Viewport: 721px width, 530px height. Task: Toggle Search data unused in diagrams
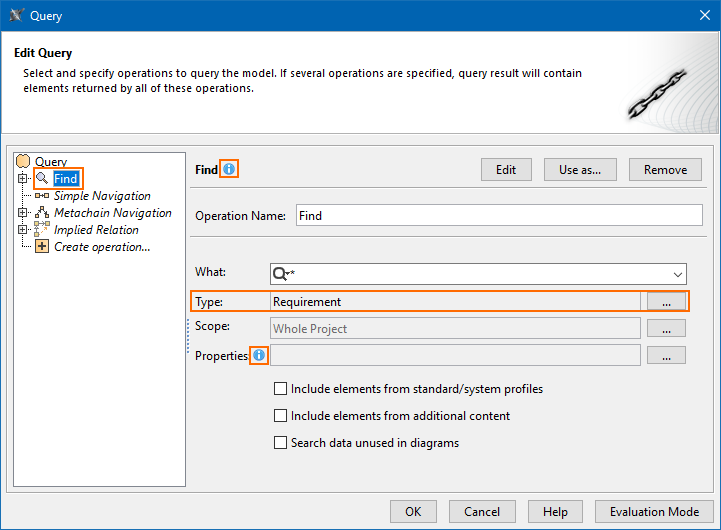(281, 443)
